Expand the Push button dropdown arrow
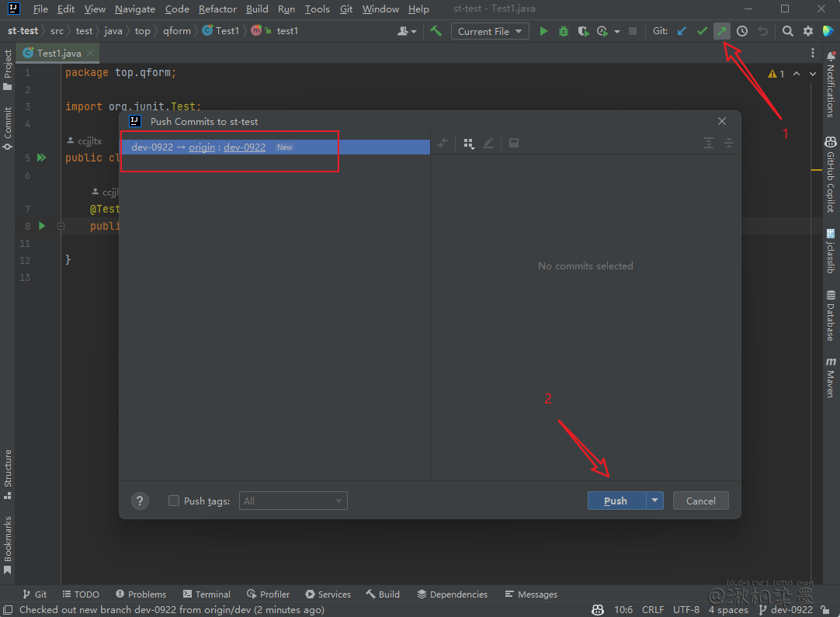840x617 pixels. [x=655, y=501]
